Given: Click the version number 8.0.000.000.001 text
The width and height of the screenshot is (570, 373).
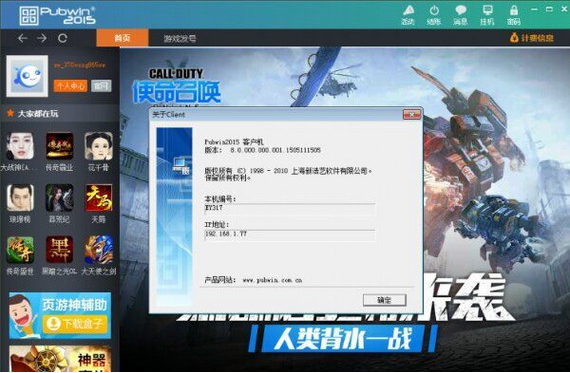Looking at the screenshot, I should pyautogui.click(x=275, y=150).
